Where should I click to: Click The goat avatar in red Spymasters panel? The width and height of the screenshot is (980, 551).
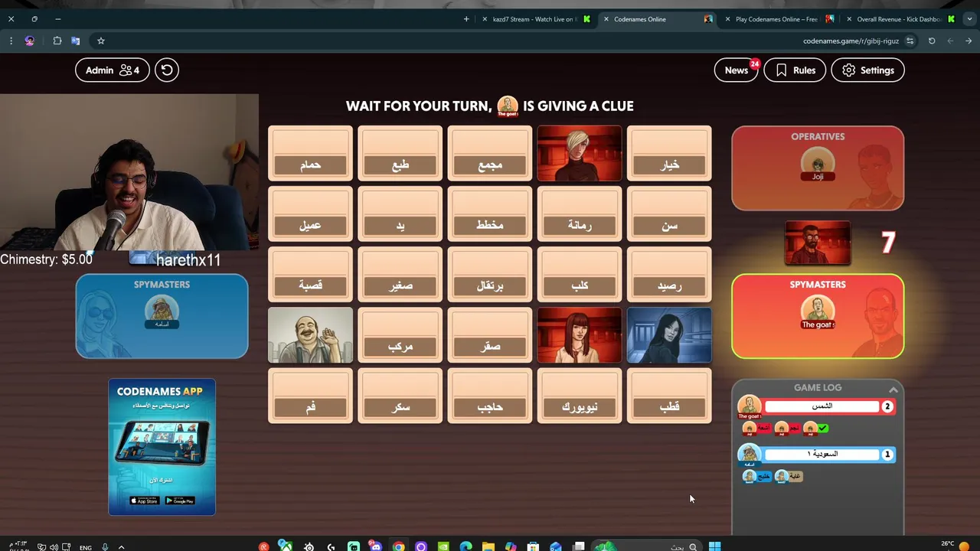coord(818,311)
